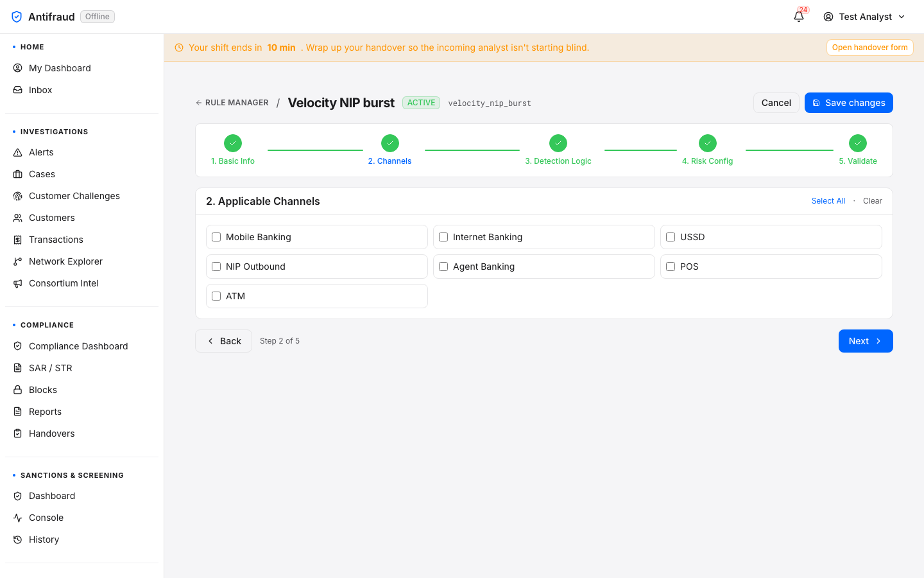Enable the USSD channel checkbox
This screenshot has height=578, width=924.
(671, 237)
